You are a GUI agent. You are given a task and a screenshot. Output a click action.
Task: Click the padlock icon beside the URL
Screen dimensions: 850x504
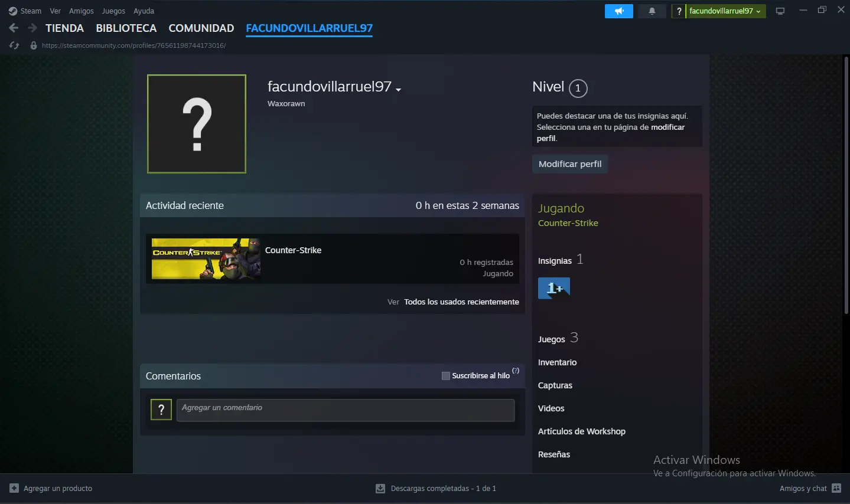click(x=34, y=45)
